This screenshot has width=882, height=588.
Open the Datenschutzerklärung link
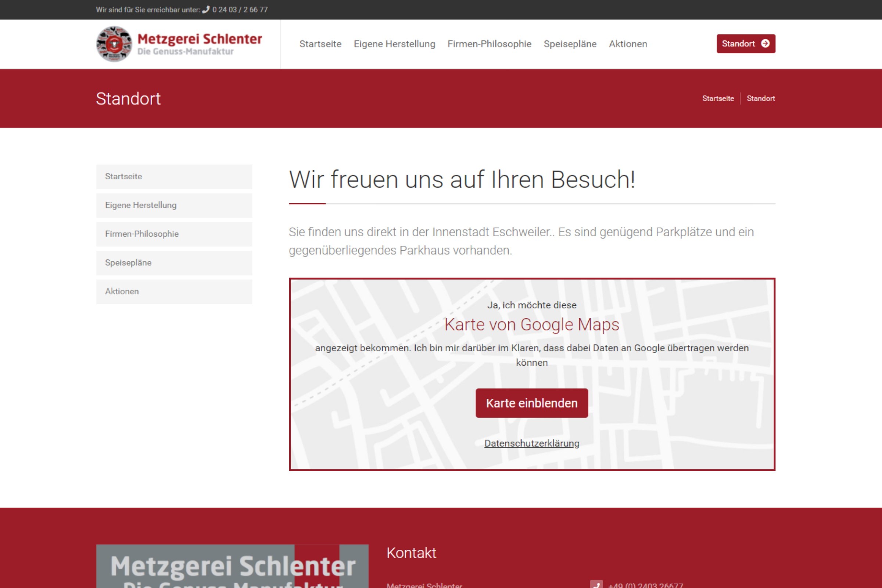coord(531,443)
